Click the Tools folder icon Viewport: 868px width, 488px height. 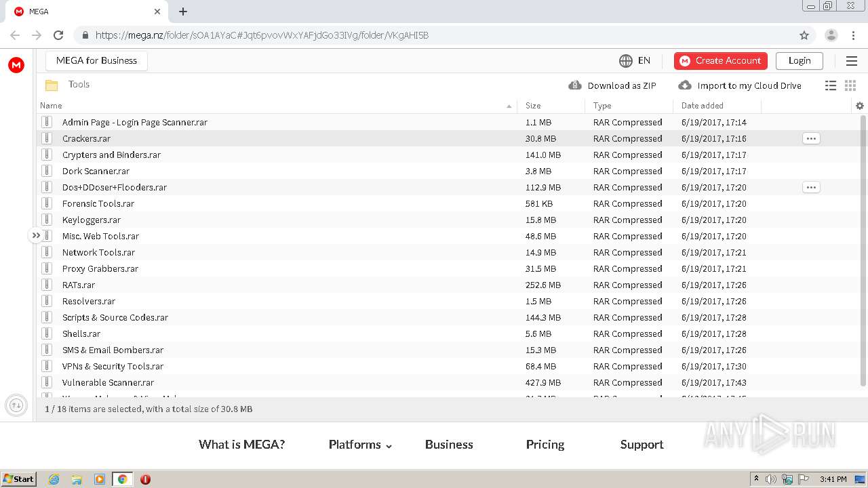pos(52,85)
